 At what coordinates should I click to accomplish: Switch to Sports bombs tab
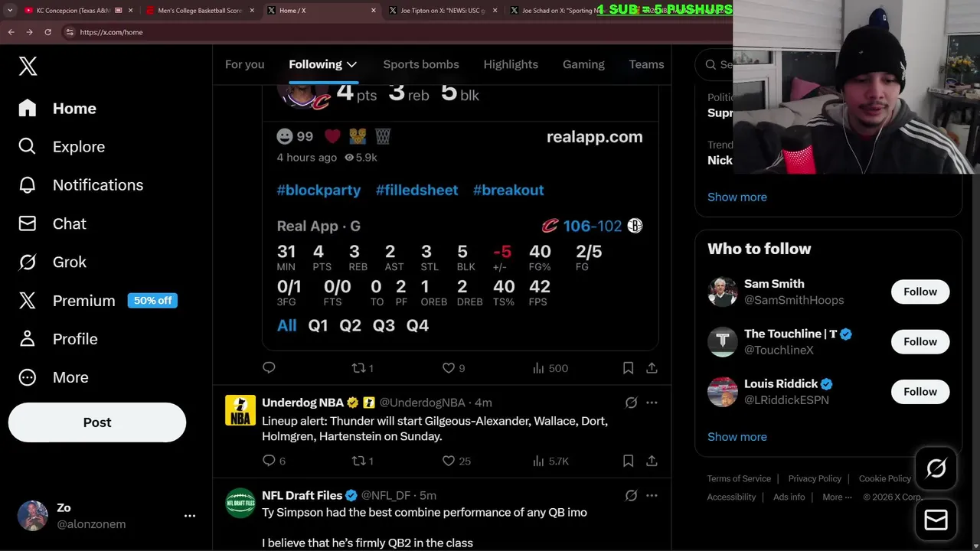coord(421,64)
